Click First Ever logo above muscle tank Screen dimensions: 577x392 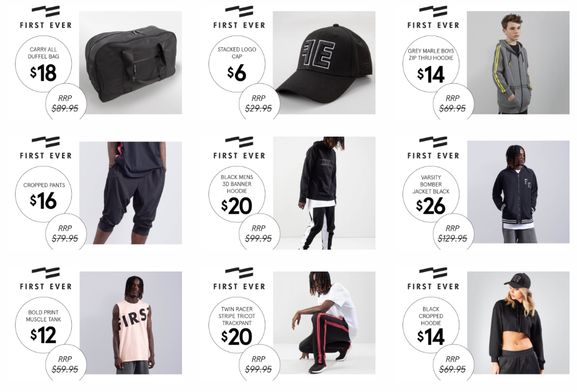(x=45, y=278)
